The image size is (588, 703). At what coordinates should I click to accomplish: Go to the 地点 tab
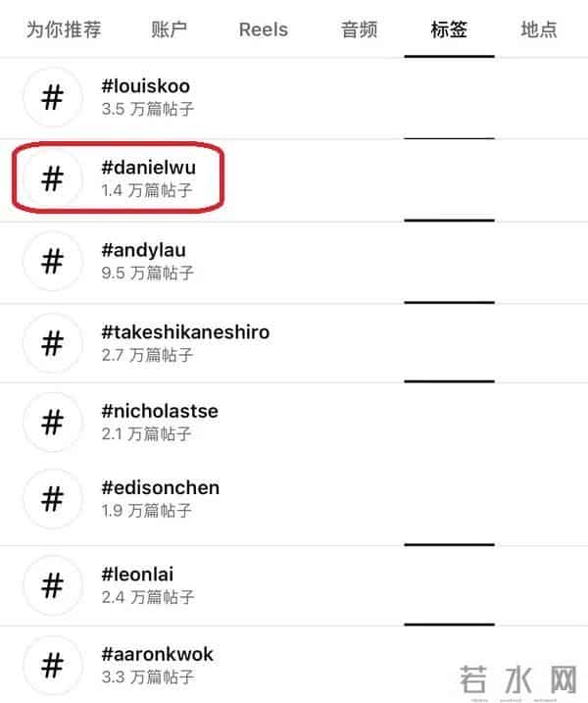[x=539, y=29]
